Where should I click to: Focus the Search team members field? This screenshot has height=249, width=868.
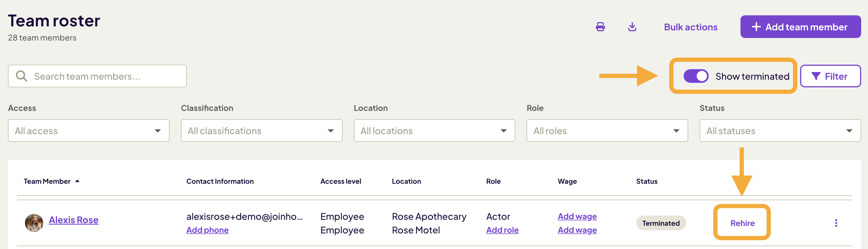[108, 76]
